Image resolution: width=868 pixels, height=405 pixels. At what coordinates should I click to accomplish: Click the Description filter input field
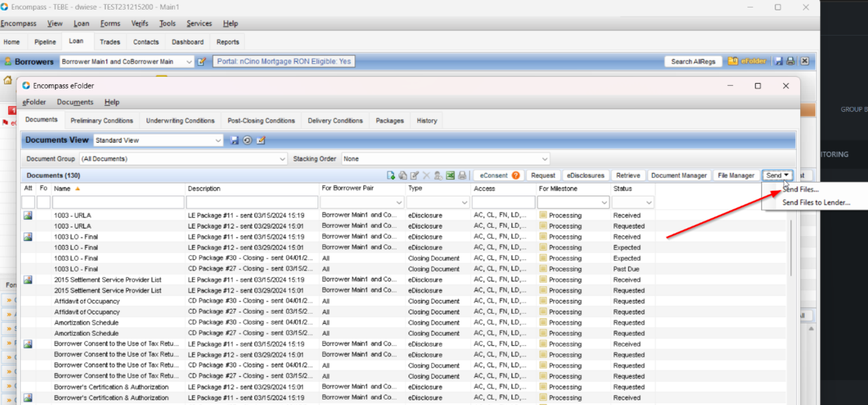coord(252,202)
